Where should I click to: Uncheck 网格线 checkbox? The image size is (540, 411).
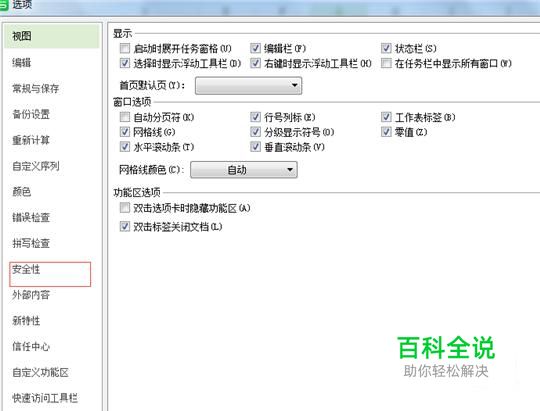click(125, 132)
